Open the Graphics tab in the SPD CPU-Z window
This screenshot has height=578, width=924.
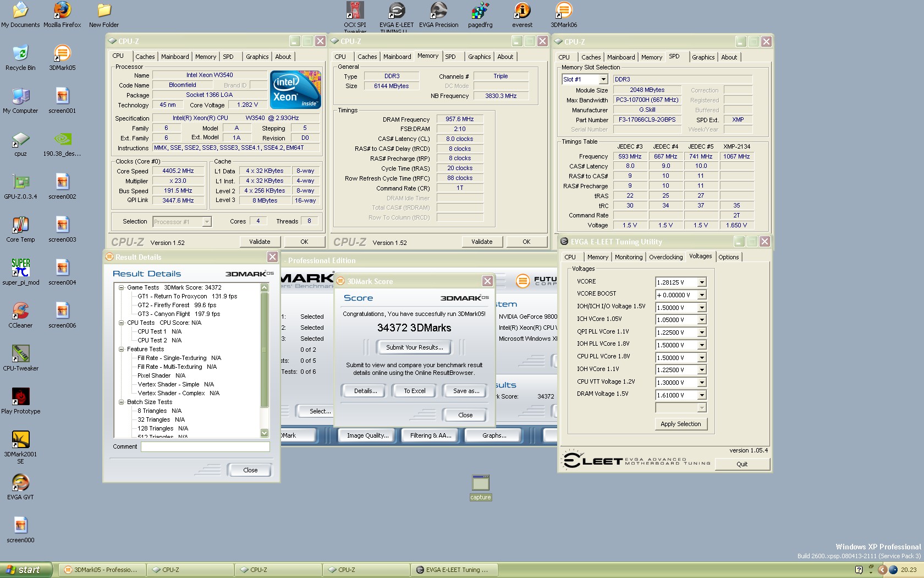(x=703, y=57)
